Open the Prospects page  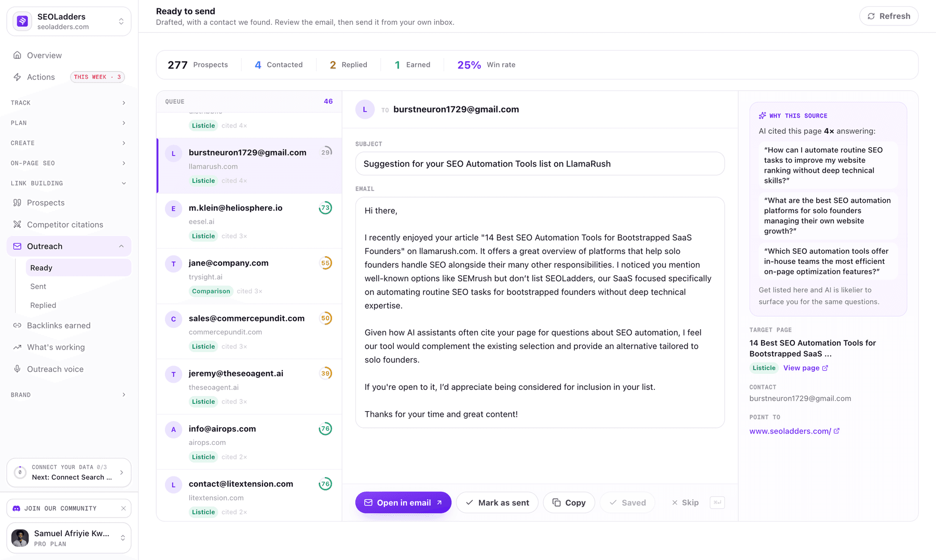[69, 203]
